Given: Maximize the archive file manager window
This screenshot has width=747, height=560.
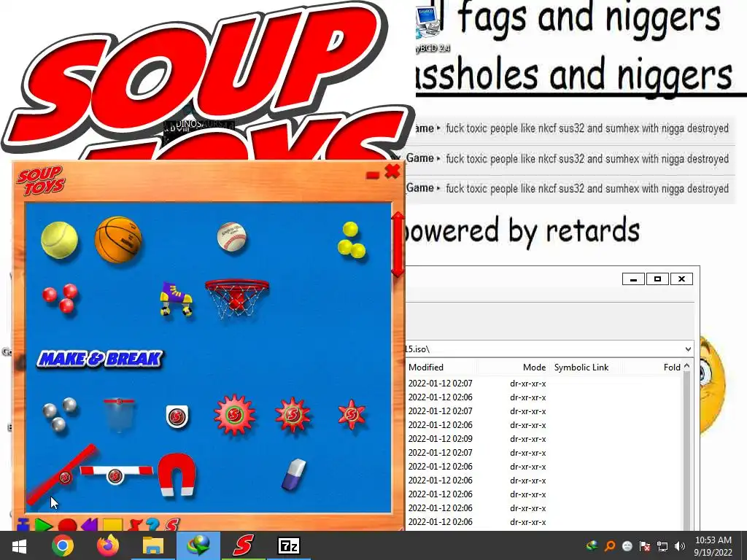Looking at the screenshot, I should (x=657, y=279).
